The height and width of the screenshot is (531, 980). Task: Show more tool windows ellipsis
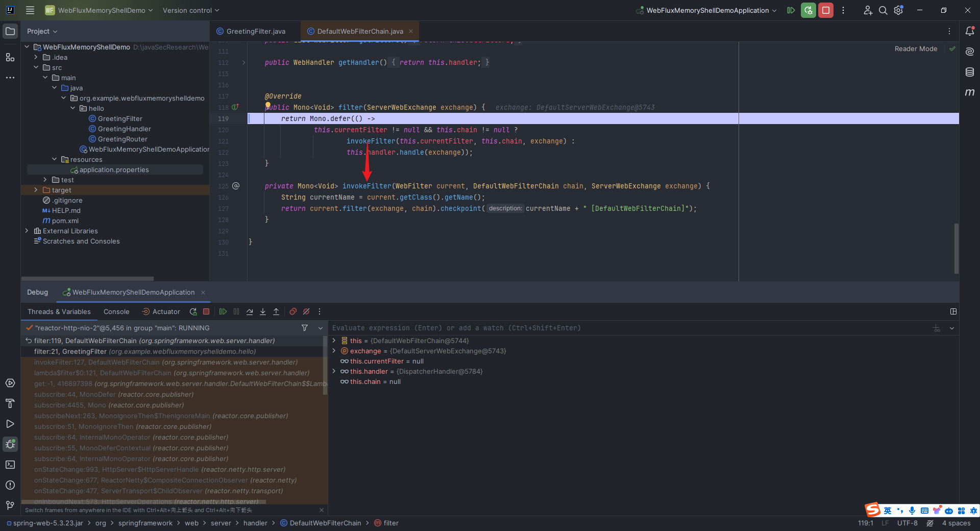pos(10,78)
